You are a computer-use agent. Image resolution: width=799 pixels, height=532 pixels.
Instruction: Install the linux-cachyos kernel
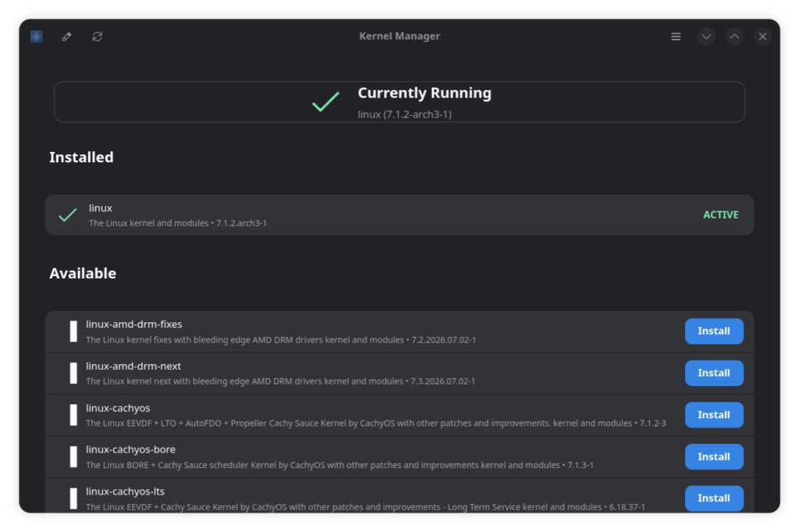pos(714,415)
